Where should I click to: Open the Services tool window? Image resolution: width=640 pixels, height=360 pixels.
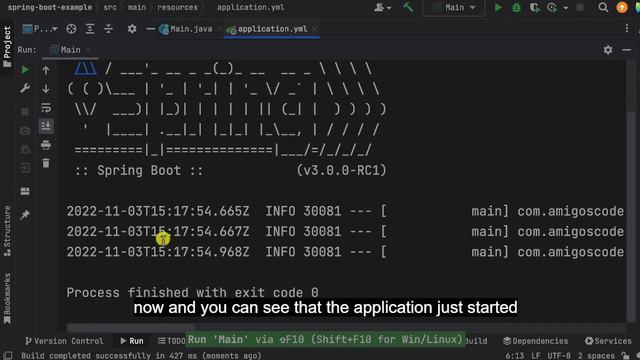point(608,341)
